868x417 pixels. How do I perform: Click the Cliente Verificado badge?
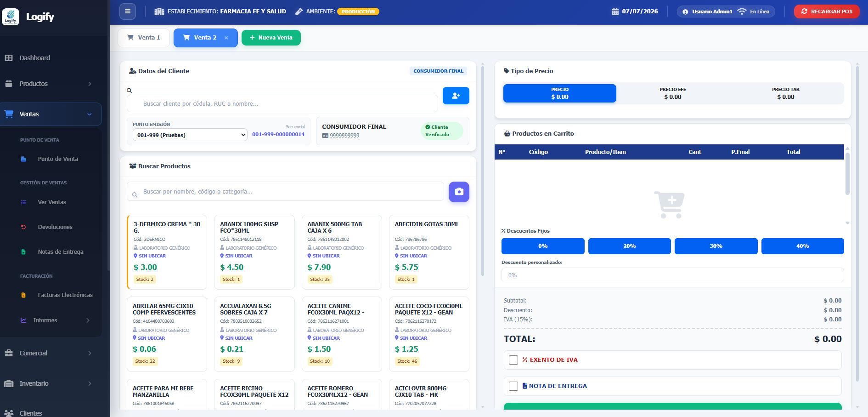coord(442,131)
